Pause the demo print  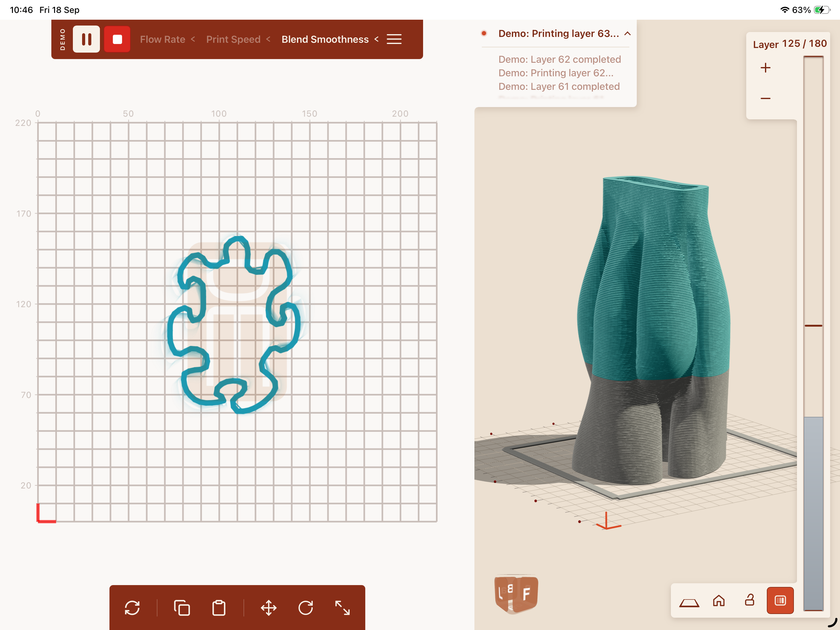tap(86, 39)
